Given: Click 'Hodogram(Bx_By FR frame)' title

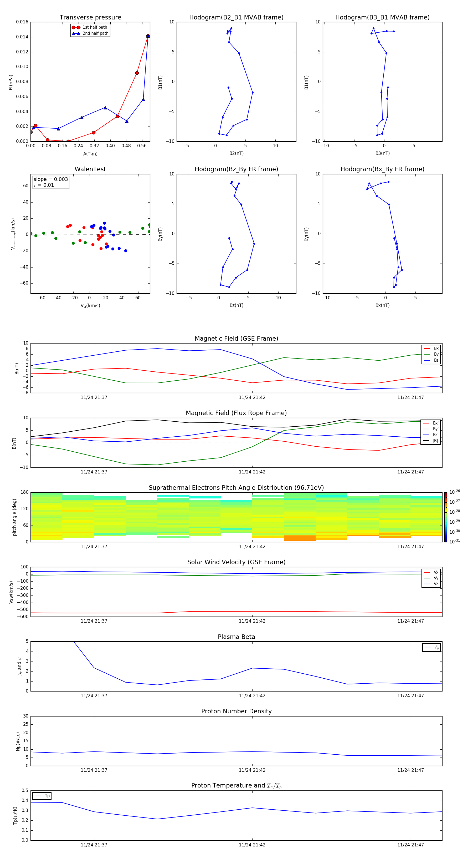Looking at the screenshot, I should [x=382, y=169].
